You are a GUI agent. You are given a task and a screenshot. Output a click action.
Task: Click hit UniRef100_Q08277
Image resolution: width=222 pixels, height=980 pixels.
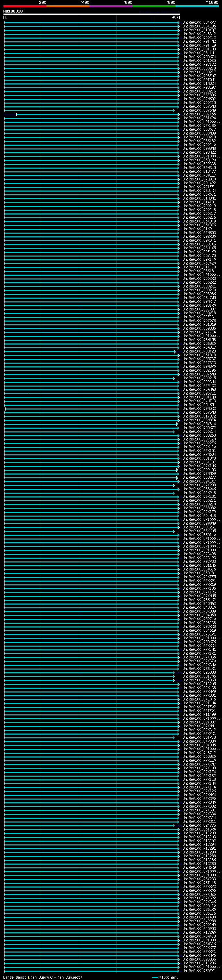pyautogui.click(x=199, y=477)
